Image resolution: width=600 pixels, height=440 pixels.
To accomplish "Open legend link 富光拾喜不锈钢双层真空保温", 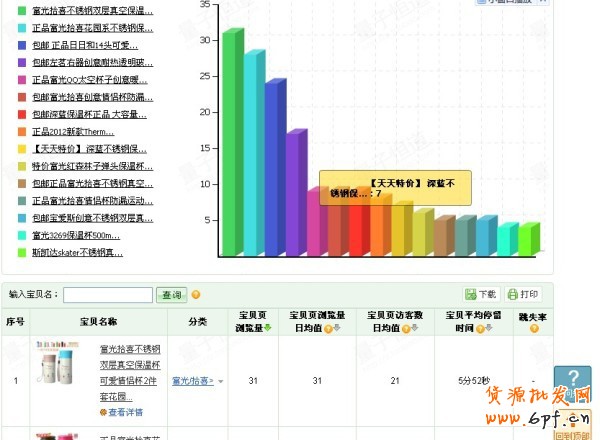I will tap(92, 10).
